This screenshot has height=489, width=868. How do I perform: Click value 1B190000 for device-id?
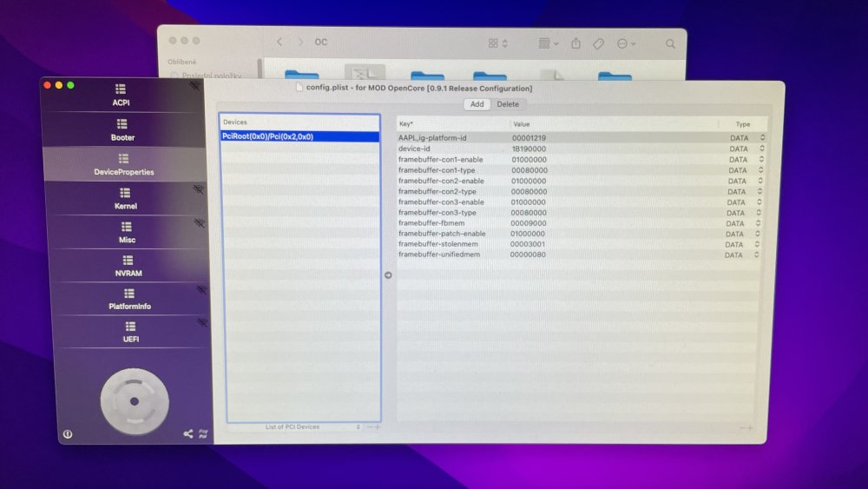tap(529, 149)
